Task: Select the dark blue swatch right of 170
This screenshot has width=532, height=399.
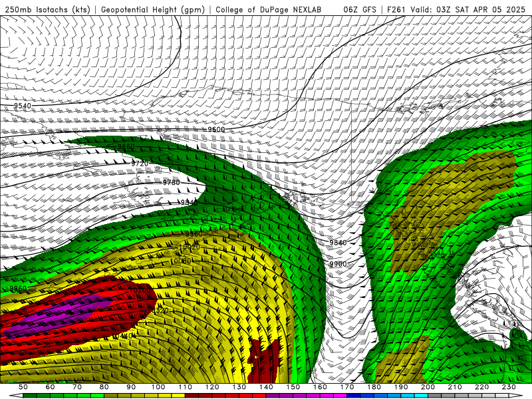Action: pyautogui.click(x=354, y=396)
